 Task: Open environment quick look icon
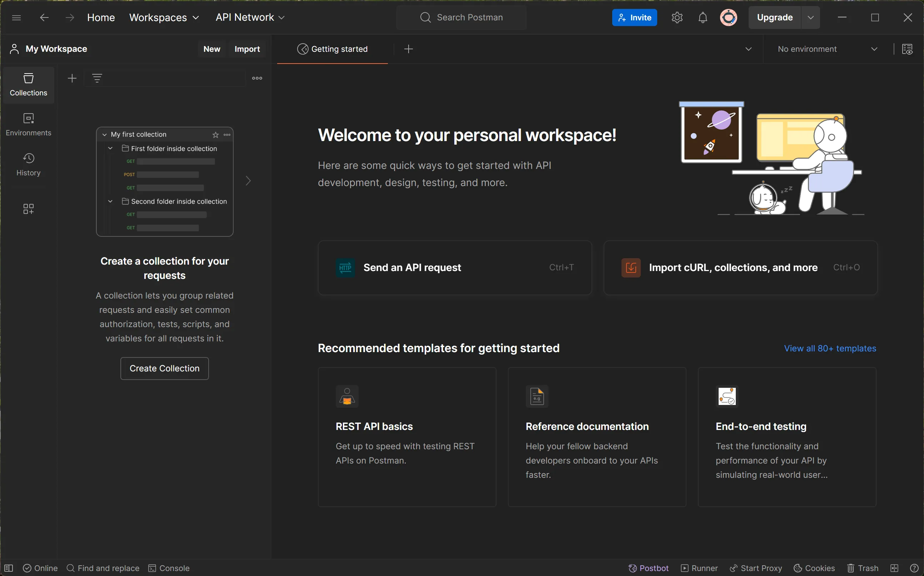907,49
